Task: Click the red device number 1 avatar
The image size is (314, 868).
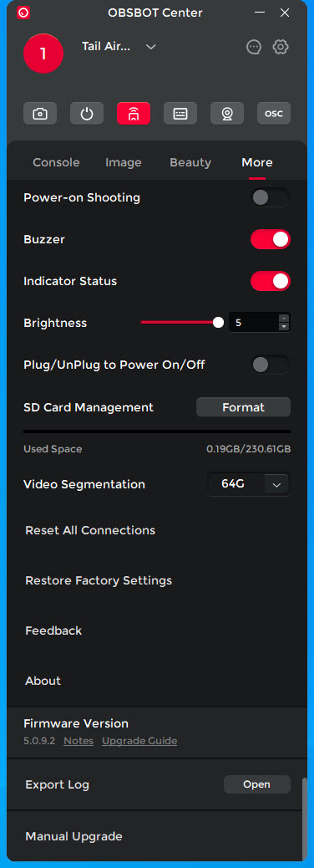Action: coord(43,54)
